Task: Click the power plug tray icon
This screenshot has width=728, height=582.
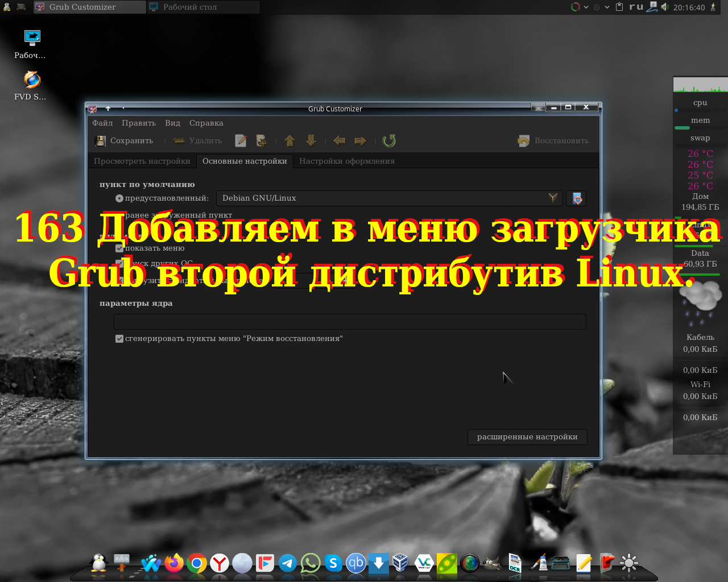Action: pos(713,7)
